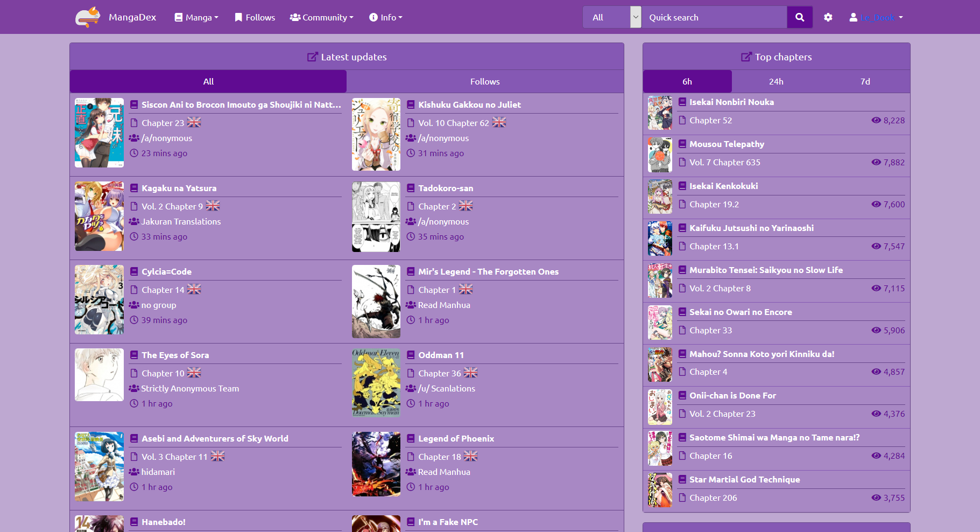Screen dimensions: 980x532
Task: Open settings via the gear icon
Action: click(828, 17)
